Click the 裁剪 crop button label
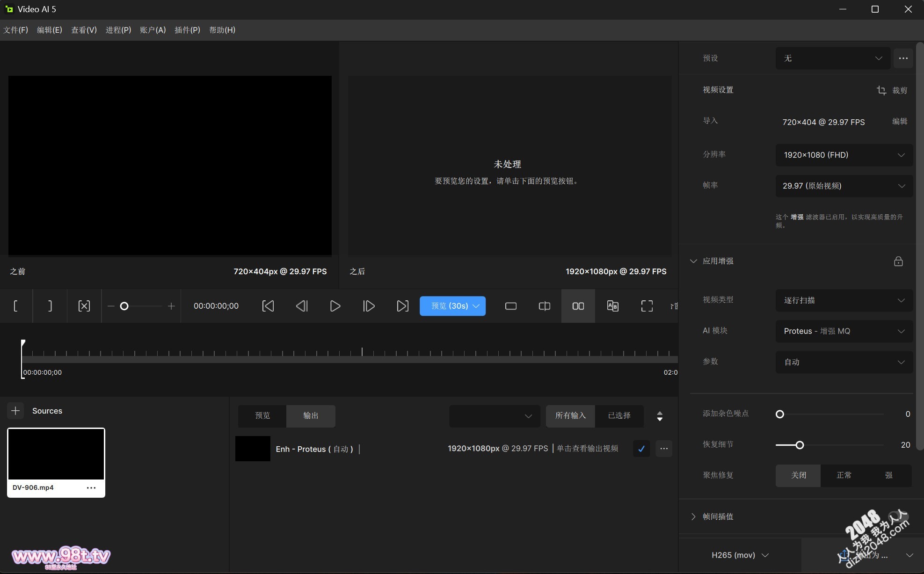 [900, 90]
